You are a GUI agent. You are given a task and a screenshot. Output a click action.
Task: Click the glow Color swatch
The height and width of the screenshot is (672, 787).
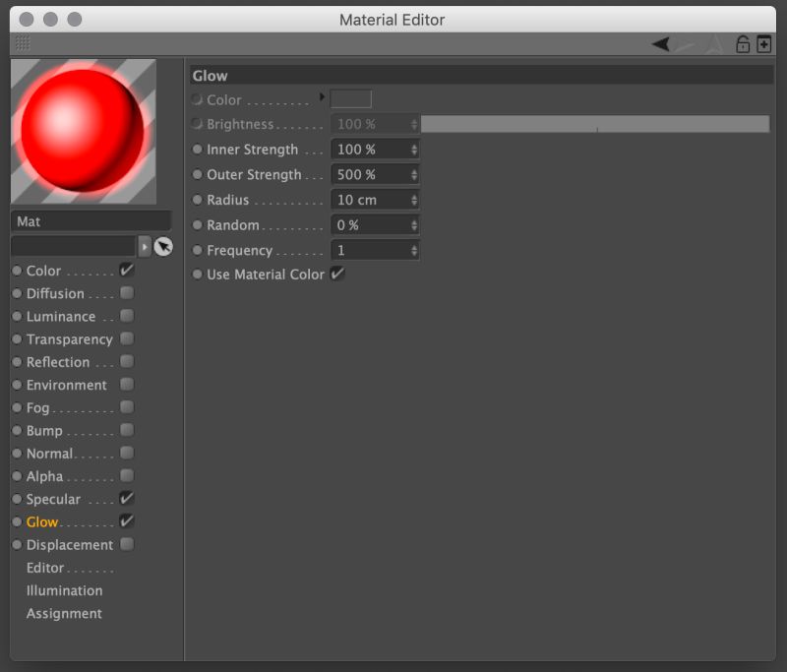(351, 98)
